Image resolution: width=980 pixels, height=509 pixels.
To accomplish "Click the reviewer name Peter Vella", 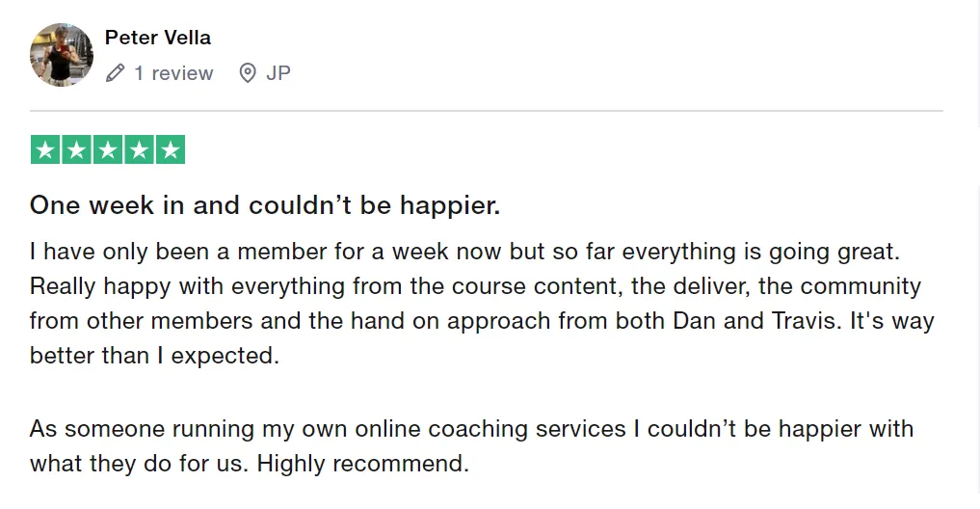I will [157, 38].
